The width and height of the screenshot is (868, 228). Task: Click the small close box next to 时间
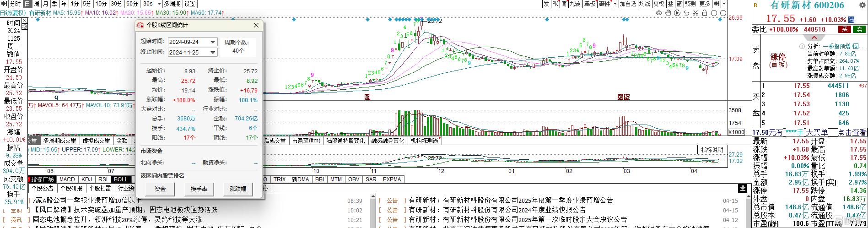coord(25,21)
